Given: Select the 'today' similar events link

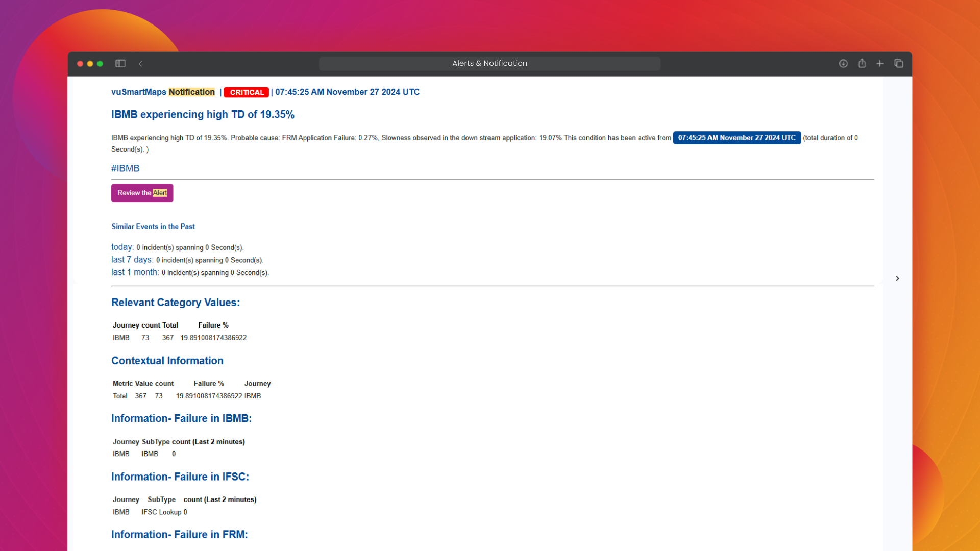Looking at the screenshot, I should click(x=122, y=247).
